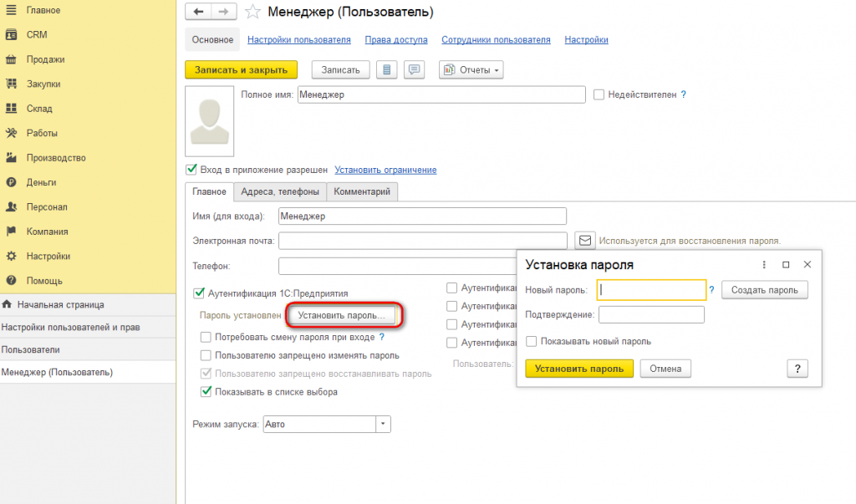Enable Показывать новый пароль checkbox
Screen dimensions: 856x504
tap(531, 341)
